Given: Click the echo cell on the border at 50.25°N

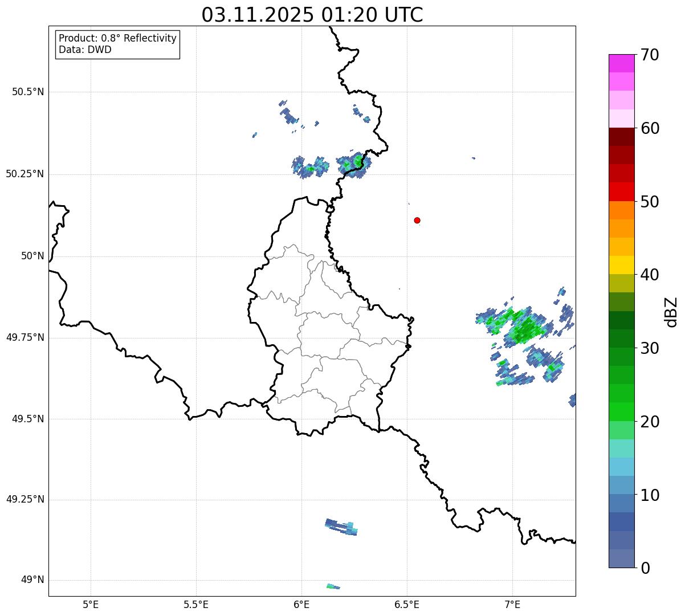Looking at the screenshot, I should [353, 165].
